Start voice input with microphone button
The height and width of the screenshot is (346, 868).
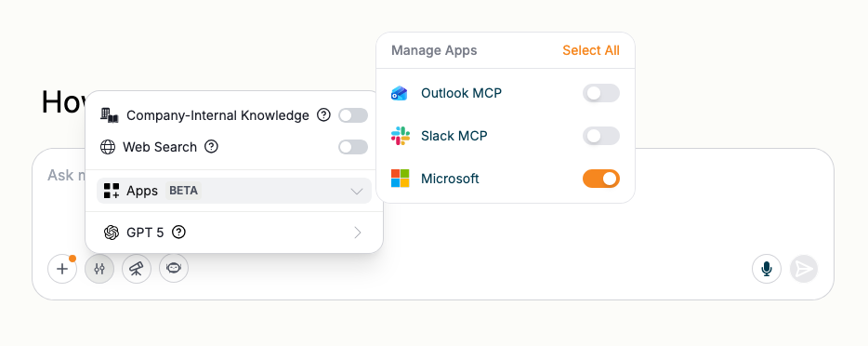pyautogui.click(x=766, y=269)
